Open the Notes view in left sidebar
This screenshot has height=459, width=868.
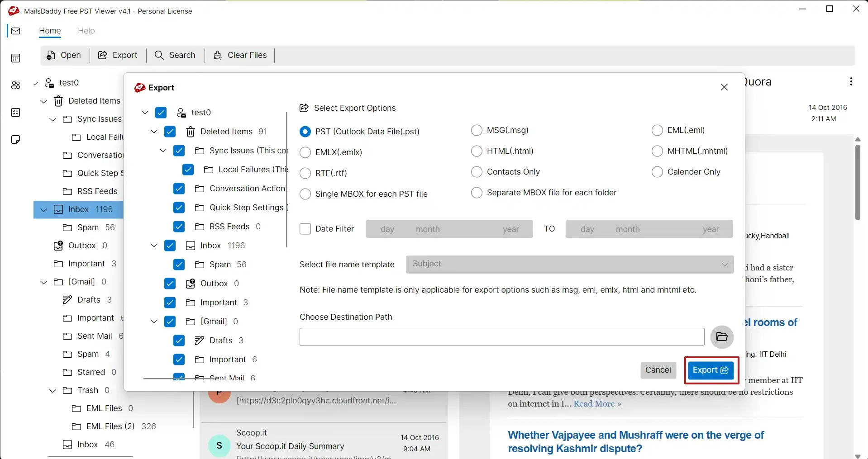coord(16,139)
